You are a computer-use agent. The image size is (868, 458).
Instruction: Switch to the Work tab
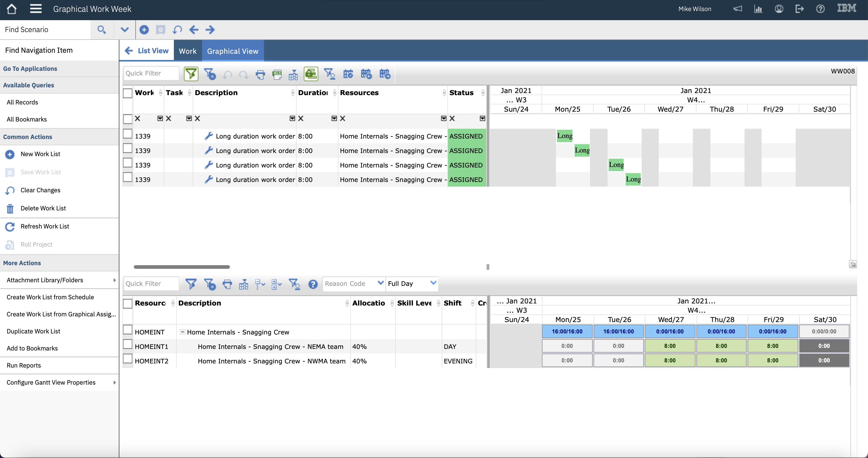click(x=187, y=51)
